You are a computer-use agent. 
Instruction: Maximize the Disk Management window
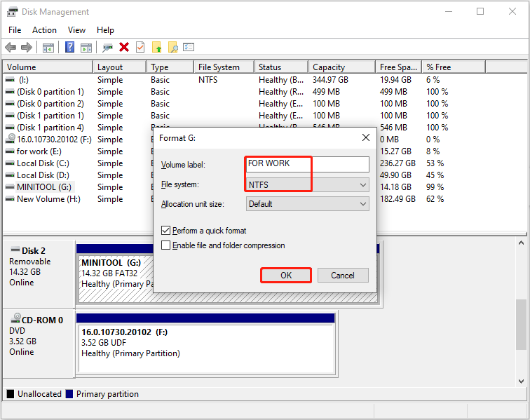(x=480, y=11)
